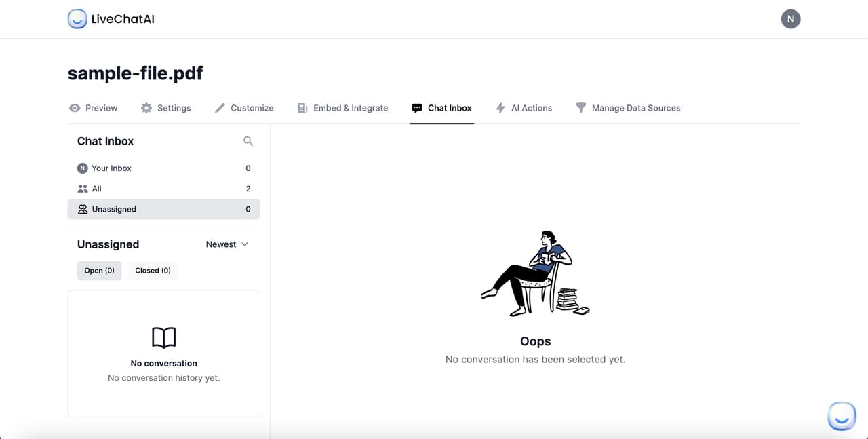Show Closed (0) conversations

153,271
